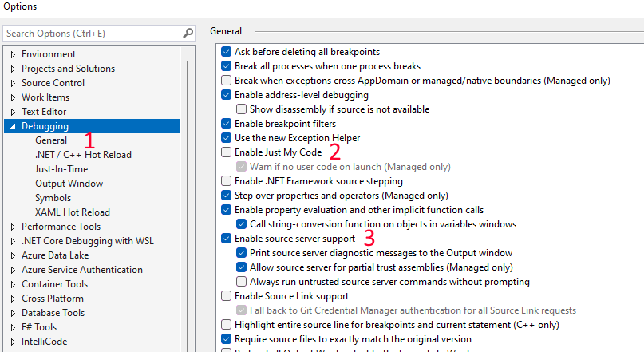Toggle Enable breakpoint filters
The width and height of the screenshot is (644, 352).
point(227,124)
